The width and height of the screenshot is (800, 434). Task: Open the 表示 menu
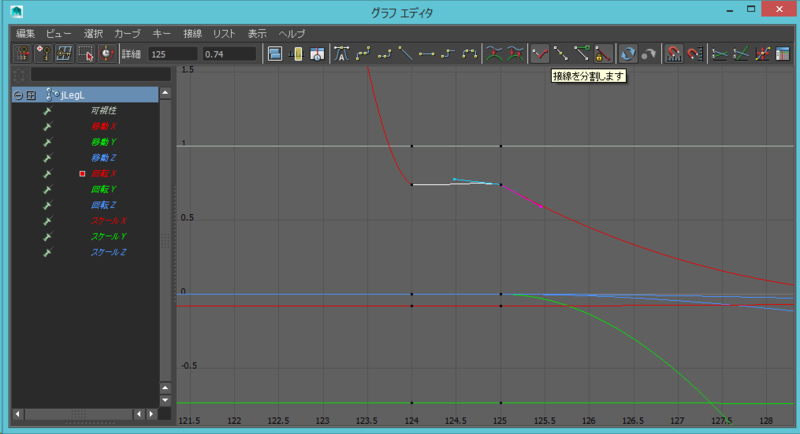[x=257, y=34]
